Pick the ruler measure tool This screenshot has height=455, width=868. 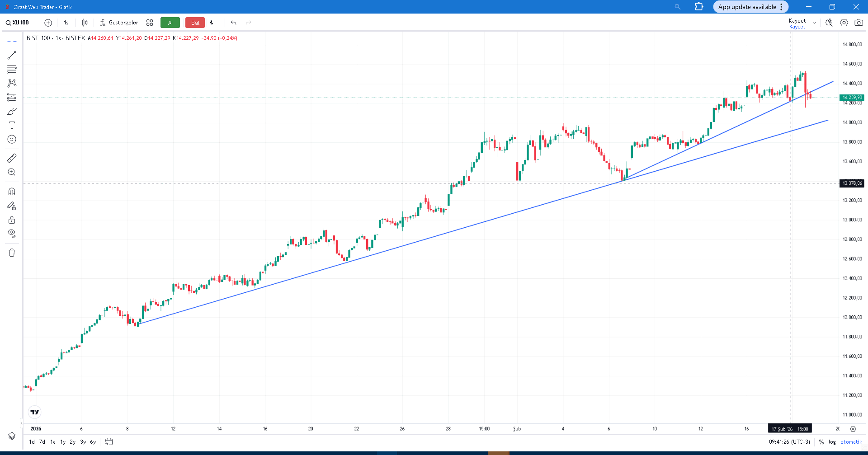pyautogui.click(x=12, y=158)
